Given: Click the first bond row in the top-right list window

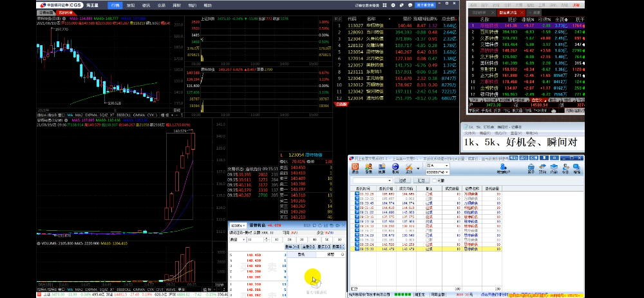Looking at the screenshot, I should click(x=526, y=26).
